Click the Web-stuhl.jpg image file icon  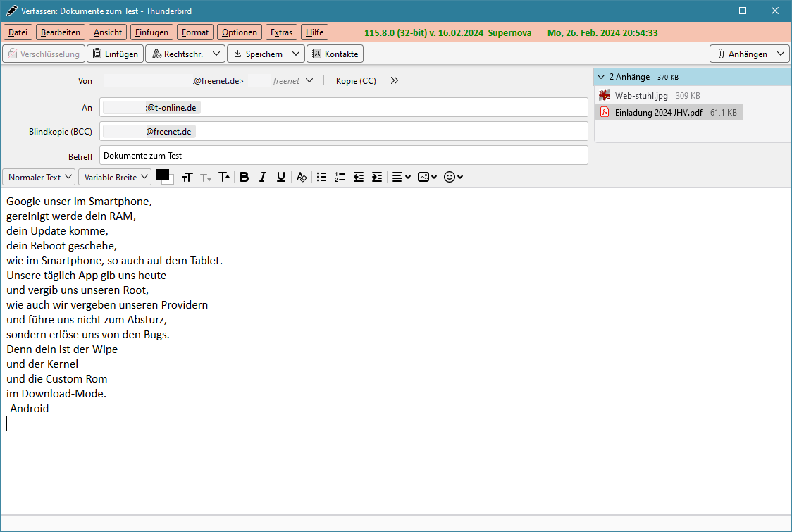click(x=604, y=95)
